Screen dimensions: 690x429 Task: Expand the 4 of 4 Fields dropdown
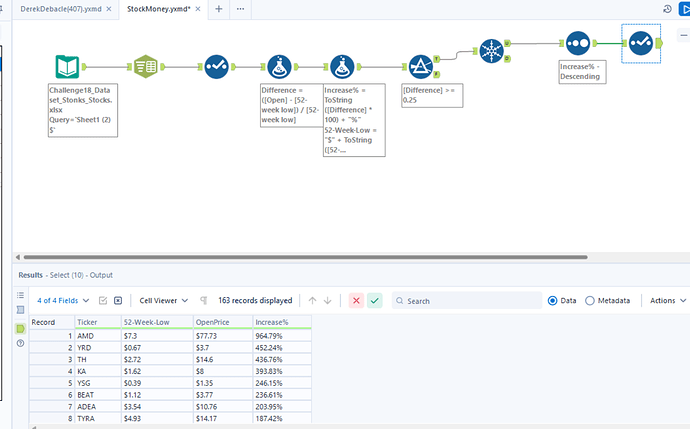pos(63,301)
